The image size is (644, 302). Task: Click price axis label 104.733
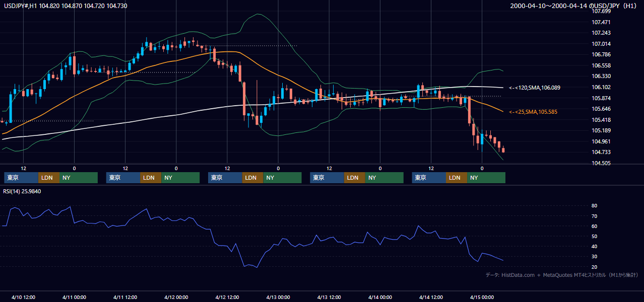tap(601, 152)
